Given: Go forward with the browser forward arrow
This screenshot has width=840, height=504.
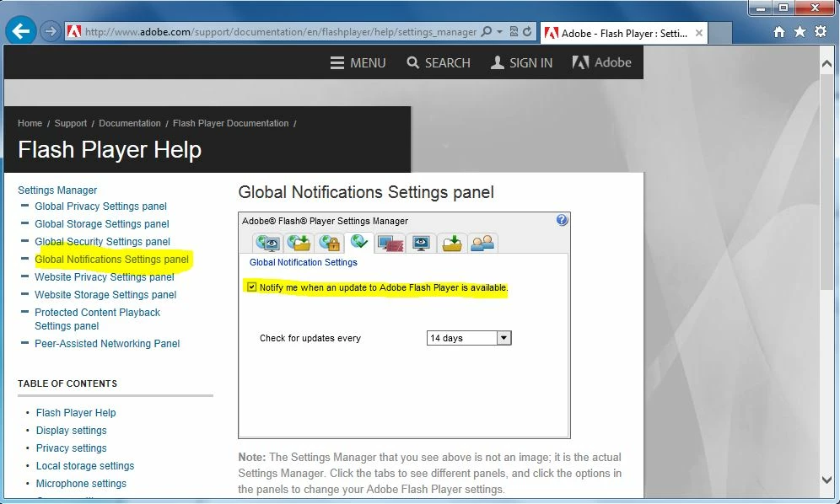Looking at the screenshot, I should pos(51,31).
